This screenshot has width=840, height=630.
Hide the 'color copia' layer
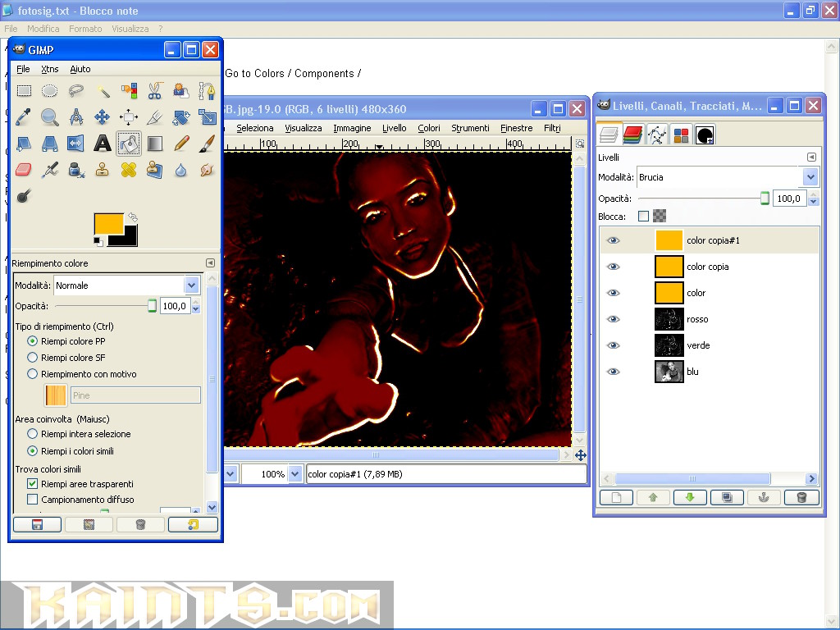pos(614,267)
